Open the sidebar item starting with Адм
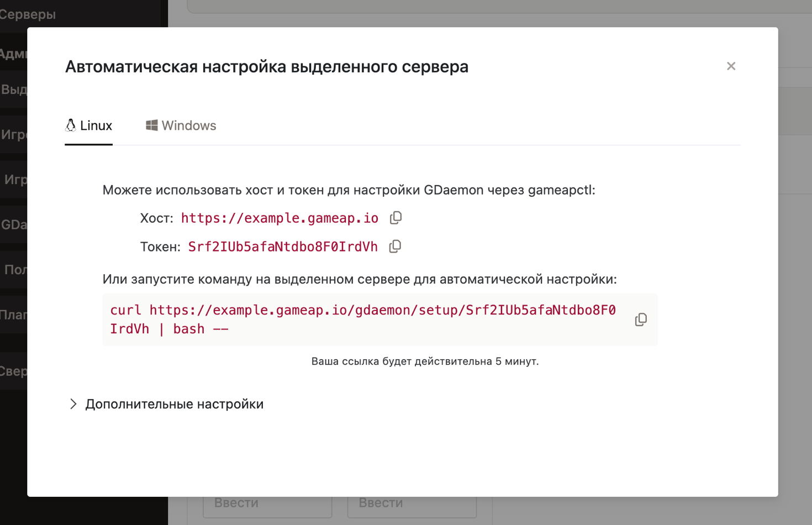 click(13, 54)
